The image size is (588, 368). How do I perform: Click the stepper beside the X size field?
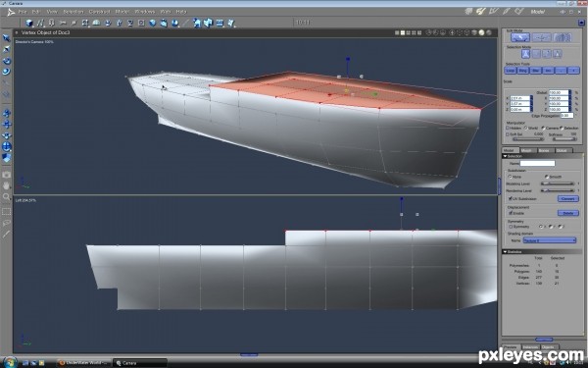(x=531, y=98)
